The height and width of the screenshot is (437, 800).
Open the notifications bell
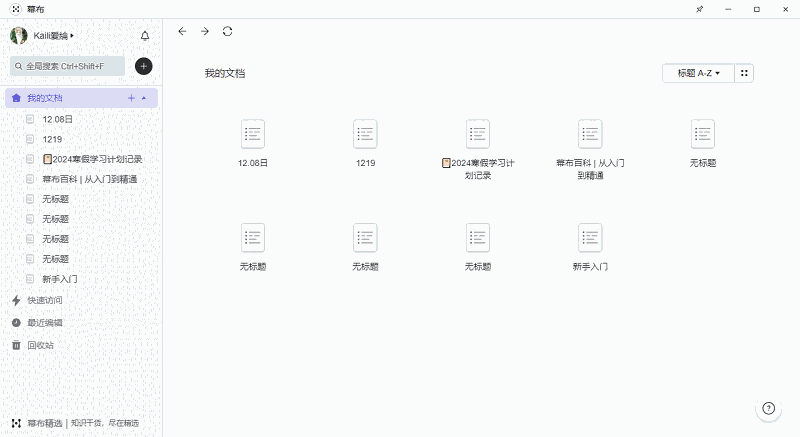pyautogui.click(x=145, y=36)
